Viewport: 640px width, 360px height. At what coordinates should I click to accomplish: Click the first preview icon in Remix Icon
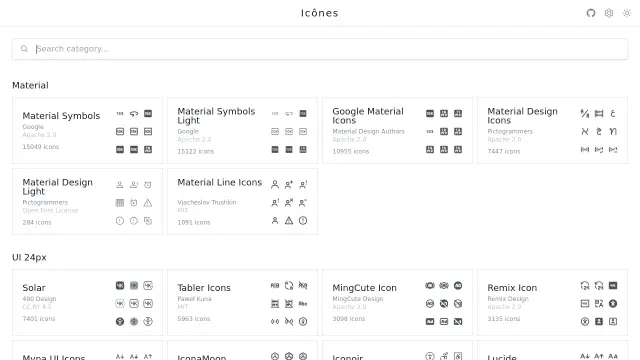[x=584, y=286]
